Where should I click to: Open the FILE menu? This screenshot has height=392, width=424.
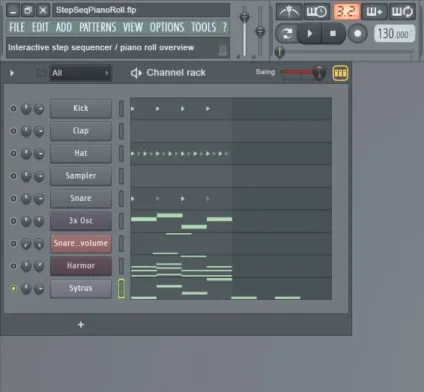[17, 27]
